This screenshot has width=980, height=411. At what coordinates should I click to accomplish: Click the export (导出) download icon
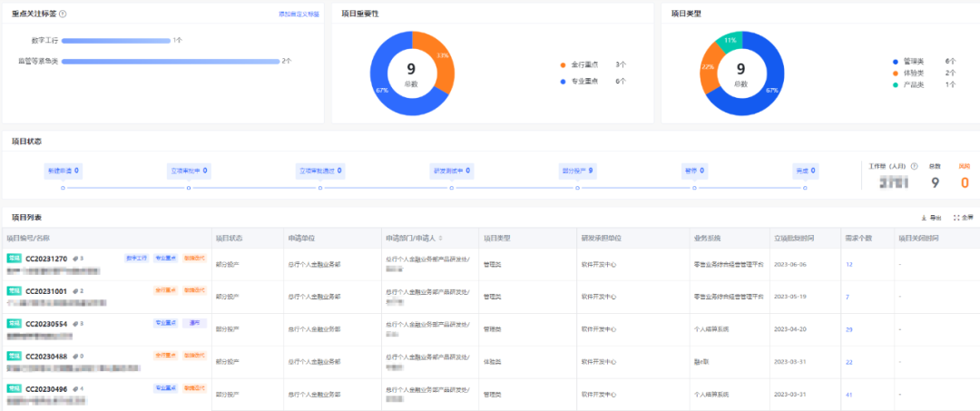click(x=924, y=218)
